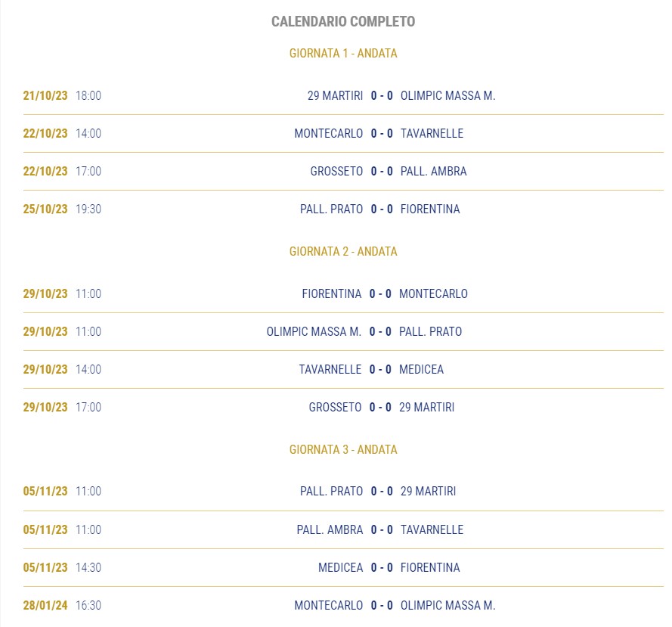This screenshot has height=627, width=672.
Task: Select Pall. Ambra in 22/10/23 17:00 match
Action: click(433, 171)
